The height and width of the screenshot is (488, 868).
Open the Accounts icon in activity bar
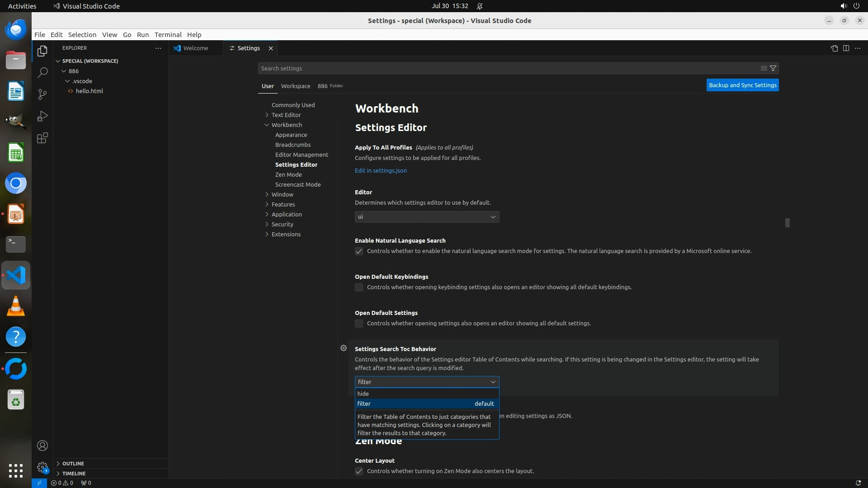point(42,446)
